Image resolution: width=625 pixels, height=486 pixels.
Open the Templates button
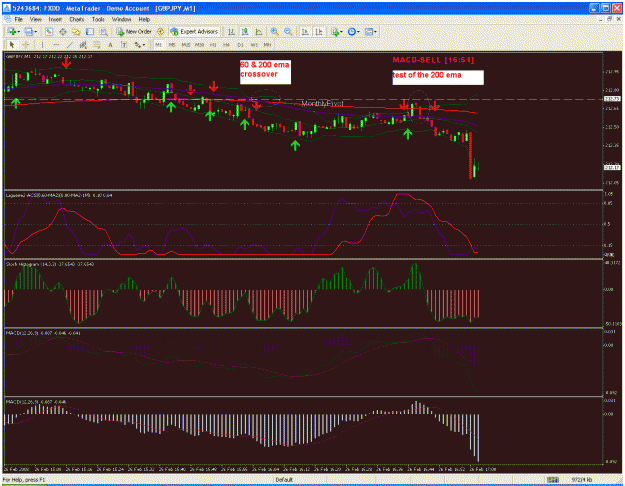(x=368, y=31)
